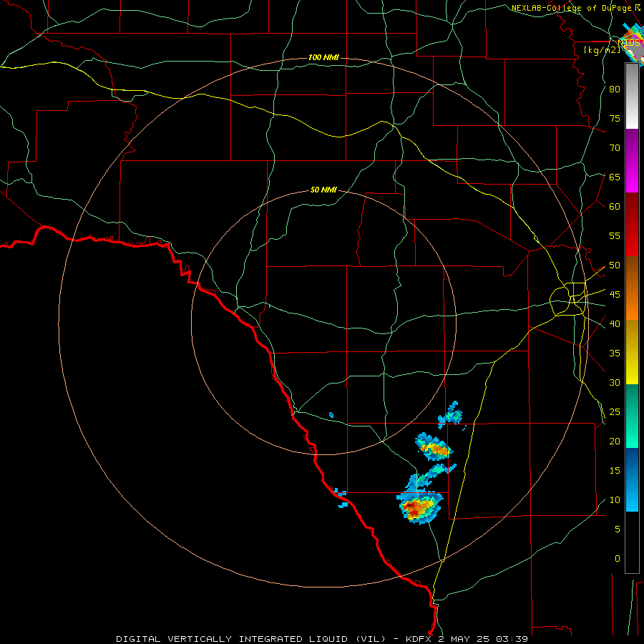Click the "DIGITAL VERTICALLY INTEGRATED LIQUID (VIL)" title text
The image size is (644, 644).
252,639
